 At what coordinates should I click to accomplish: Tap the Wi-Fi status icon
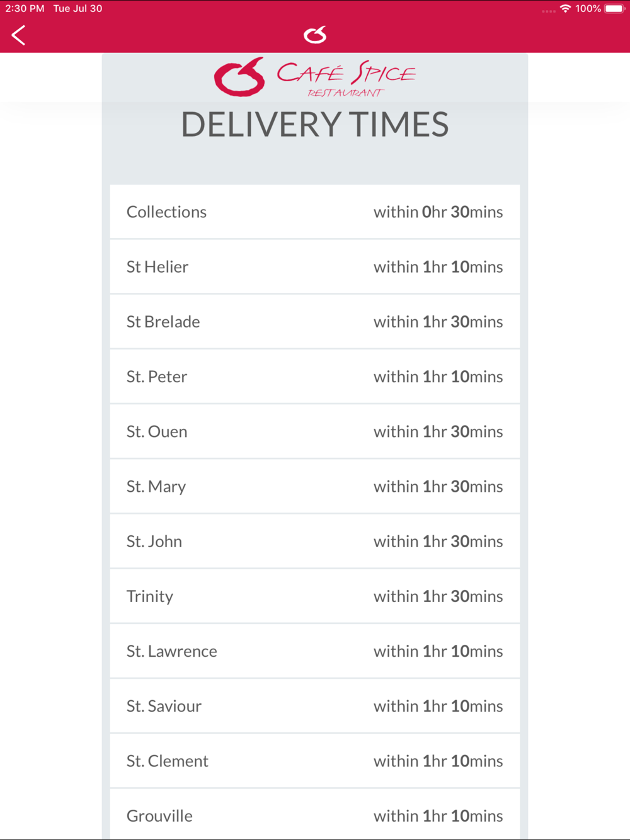(x=565, y=9)
